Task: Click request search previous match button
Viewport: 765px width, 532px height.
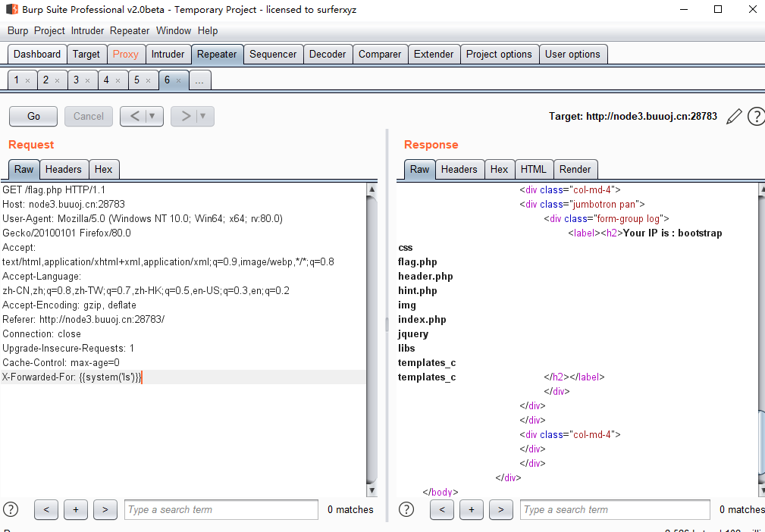Action: 46,509
